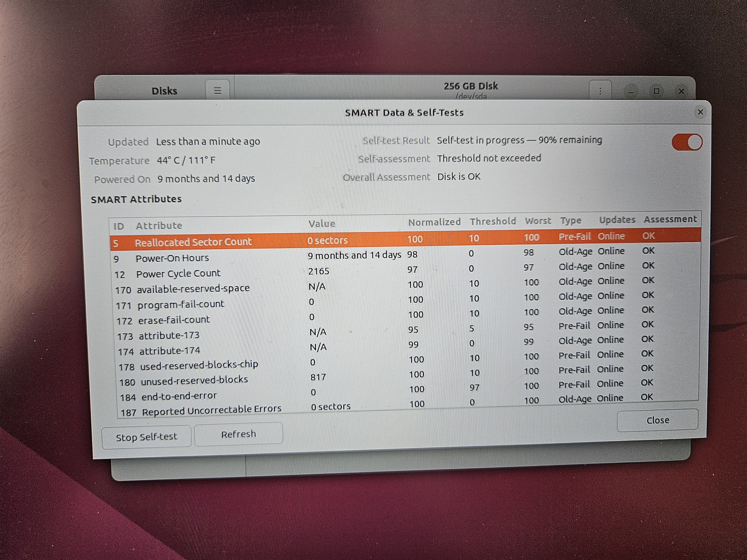Click the Updates column header
Image resolution: width=747 pixels, height=560 pixels.
(617, 220)
